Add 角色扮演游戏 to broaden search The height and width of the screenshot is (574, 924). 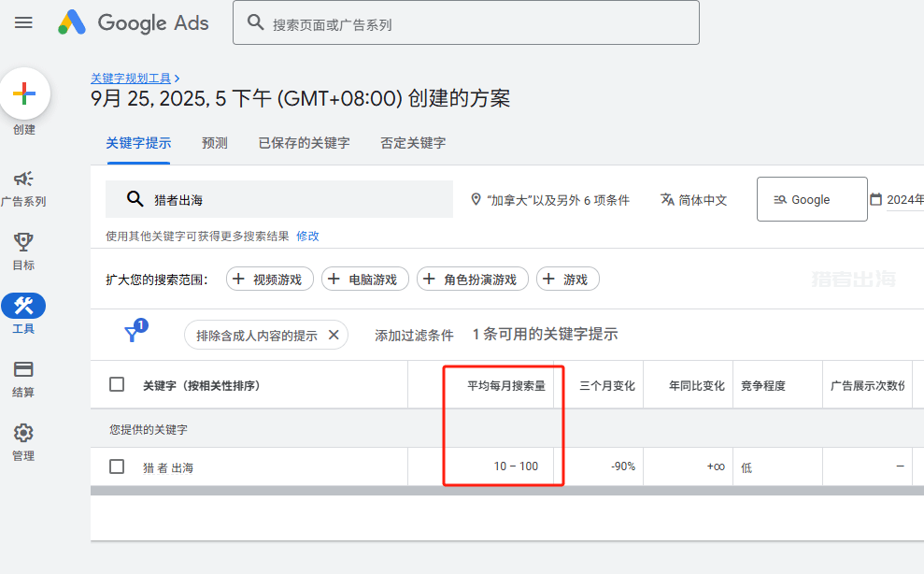[x=473, y=279]
